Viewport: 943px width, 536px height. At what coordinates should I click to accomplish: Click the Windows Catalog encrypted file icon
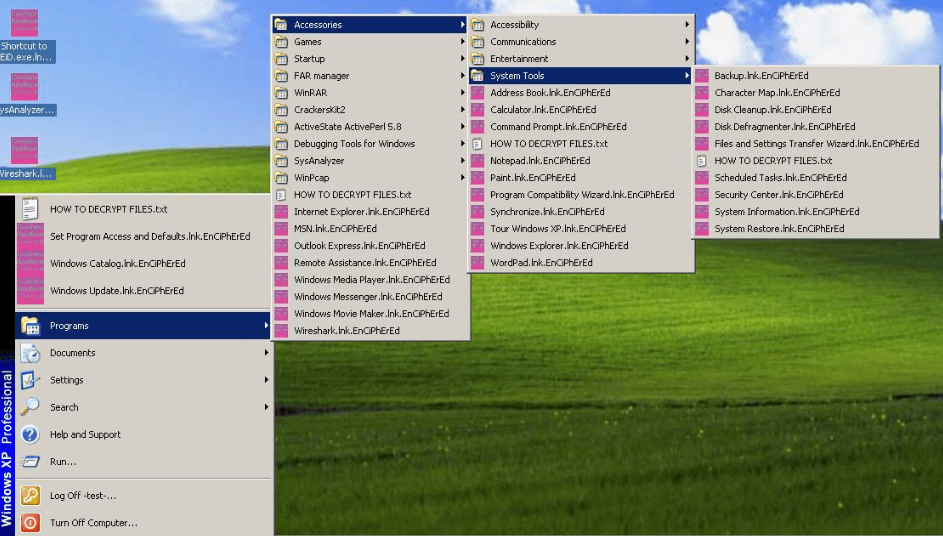tap(30, 263)
